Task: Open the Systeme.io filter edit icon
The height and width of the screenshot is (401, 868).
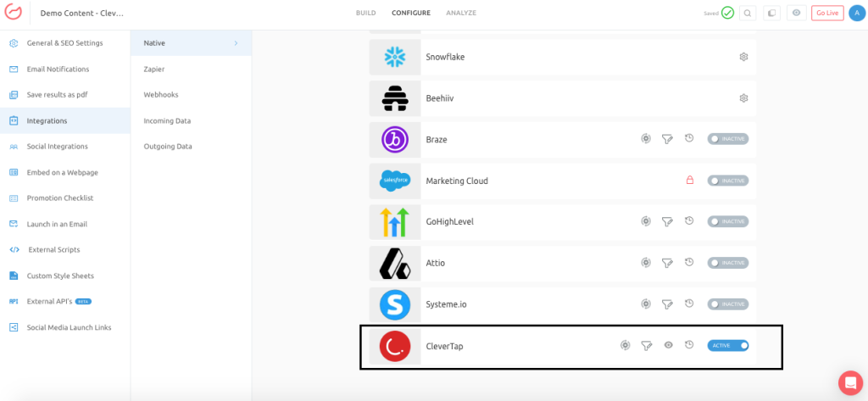Action: pyautogui.click(x=667, y=304)
